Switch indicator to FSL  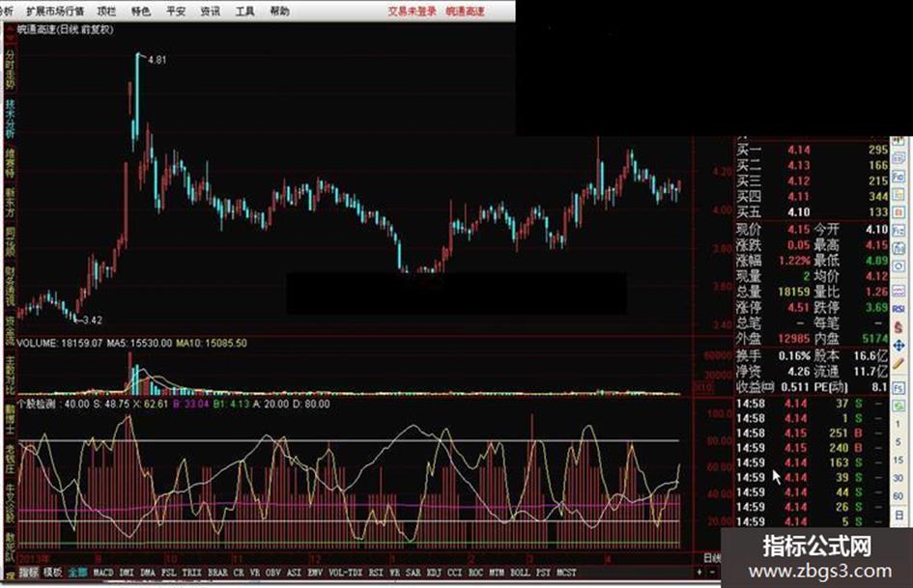coord(168,573)
